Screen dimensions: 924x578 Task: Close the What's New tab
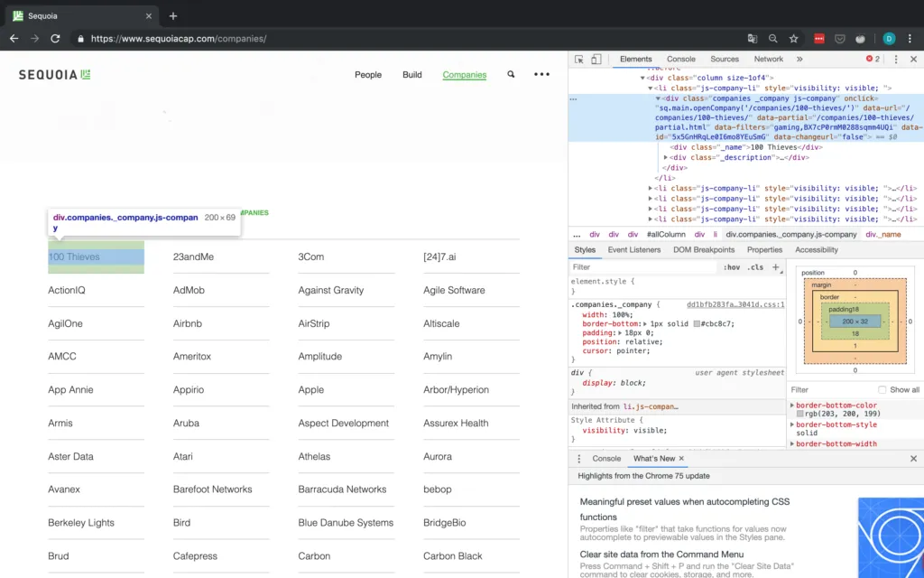point(681,458)
